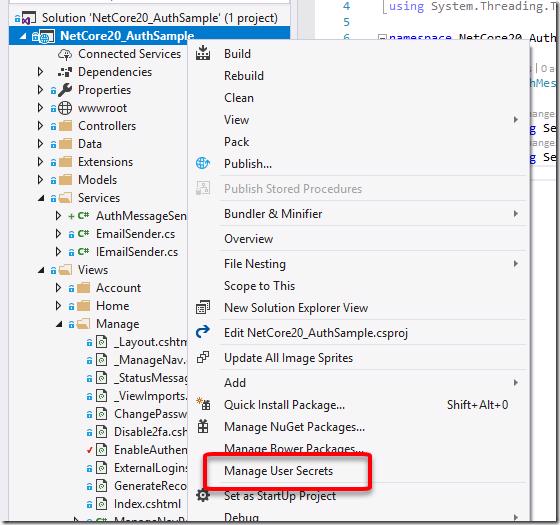Select the AuthMessageSender file
The image size is (560, 525).
141,216
